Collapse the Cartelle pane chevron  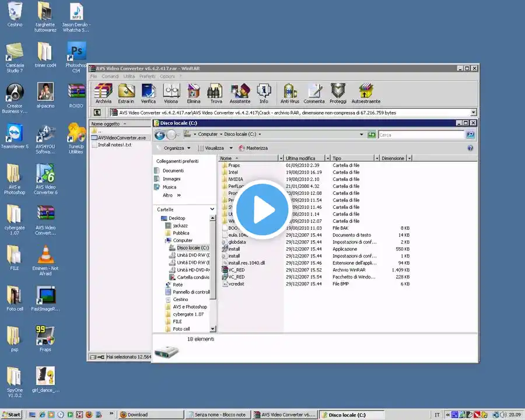tap(212, 209)
